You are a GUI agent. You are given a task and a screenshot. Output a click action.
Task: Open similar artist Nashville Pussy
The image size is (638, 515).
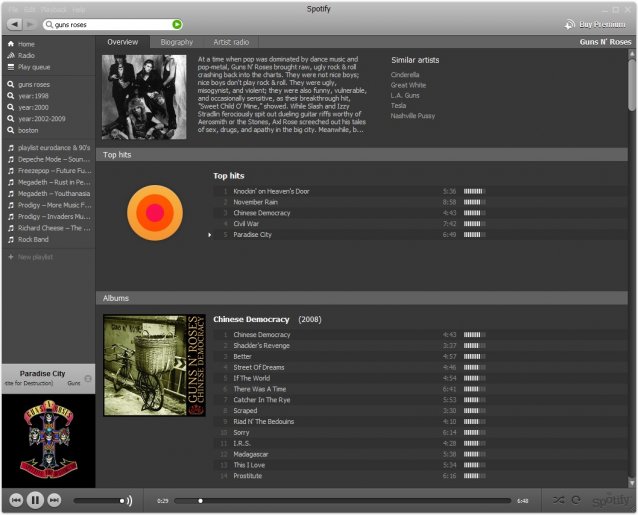413,116
